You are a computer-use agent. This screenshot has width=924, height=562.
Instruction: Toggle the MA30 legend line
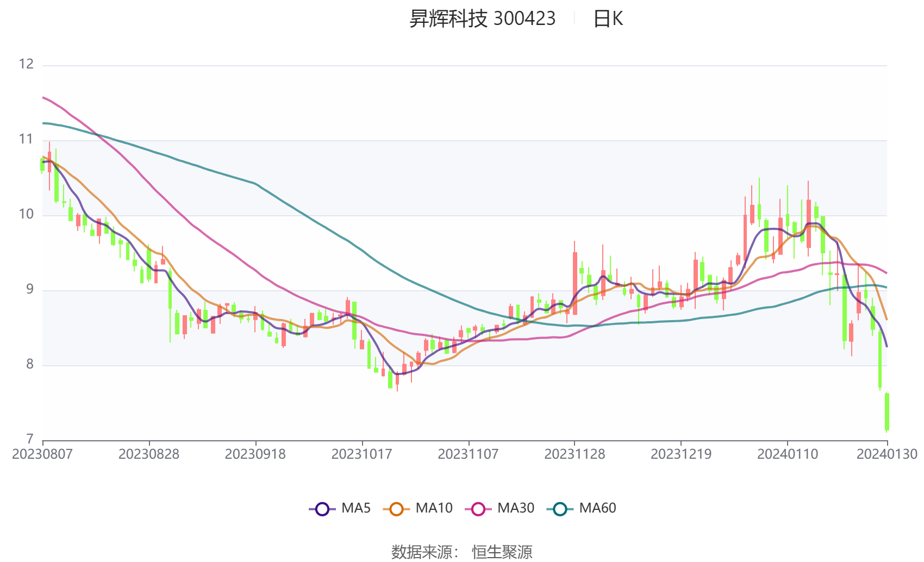[x=500, y=508]
